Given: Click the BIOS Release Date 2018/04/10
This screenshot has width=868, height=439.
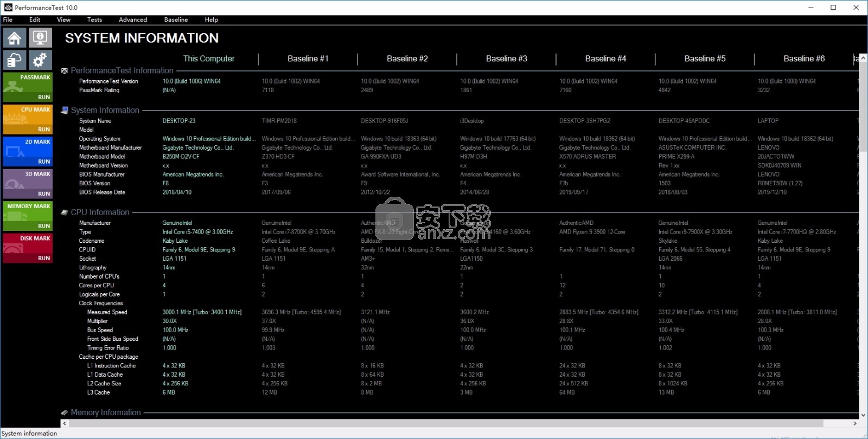Looking at the screenshot, I should tap(177, 192).
